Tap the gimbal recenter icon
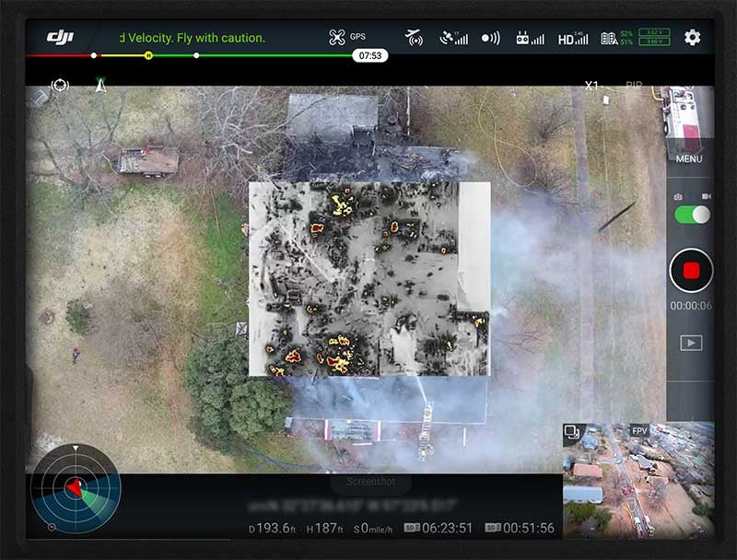737x560 pixels. 60,86
